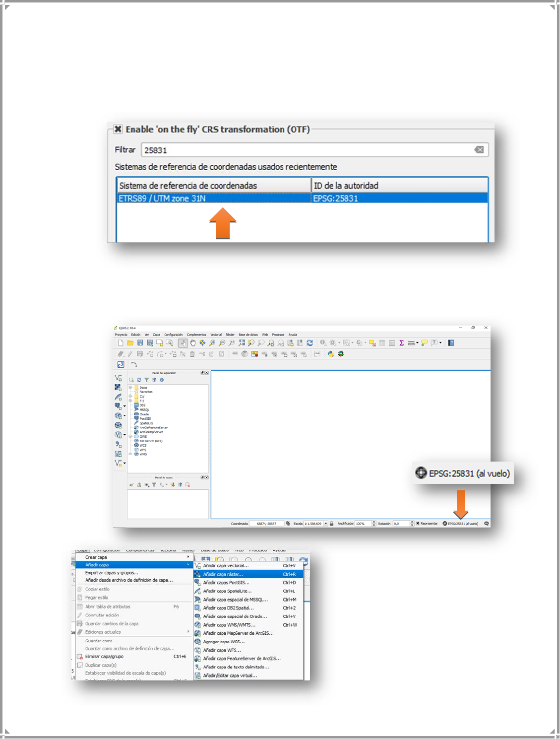
Task: Choose Añadir capa WFS menu entry
Action: coord(249,650)
